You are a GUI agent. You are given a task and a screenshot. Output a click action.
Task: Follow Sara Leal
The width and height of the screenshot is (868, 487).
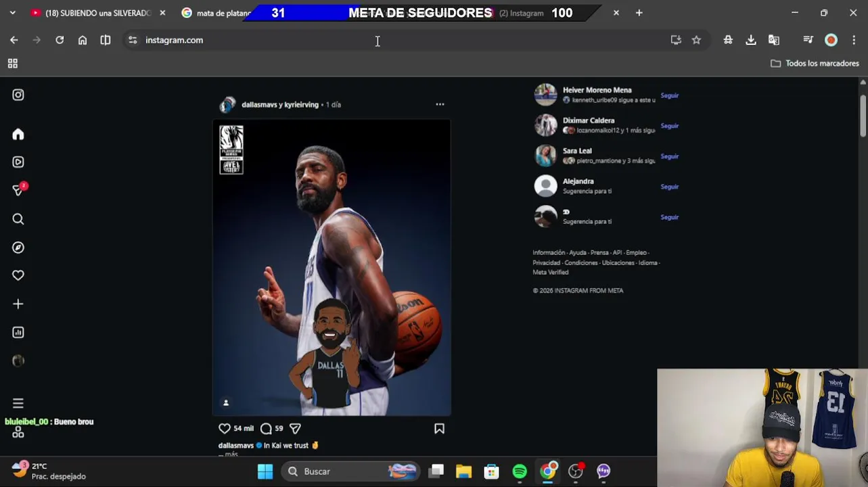[669, 156]
